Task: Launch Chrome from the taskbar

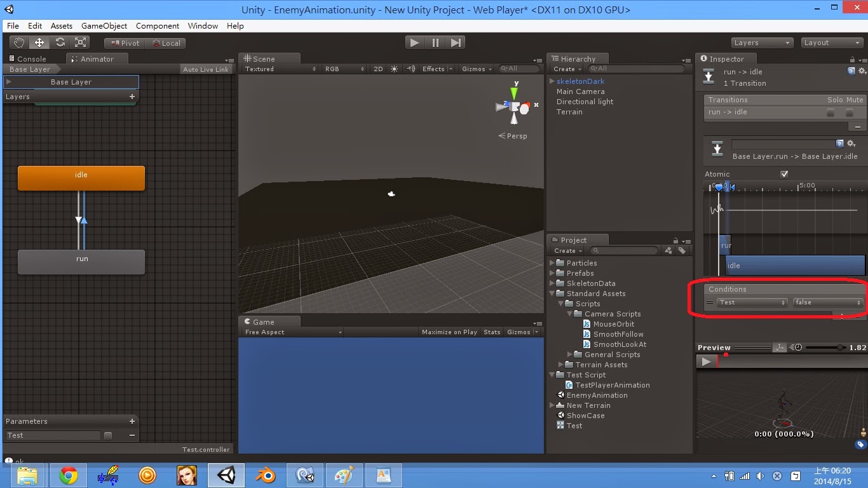Action: click(x=69, y=475)
